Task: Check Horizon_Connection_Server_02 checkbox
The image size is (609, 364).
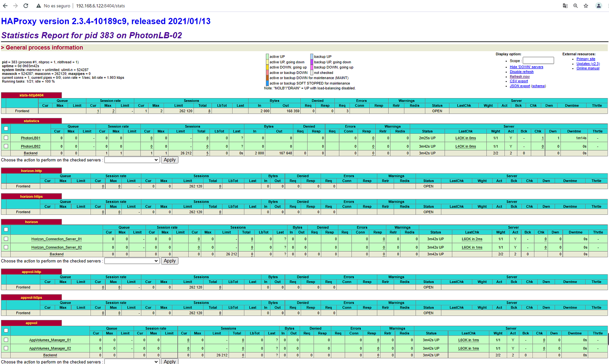Action: [6, 247]
